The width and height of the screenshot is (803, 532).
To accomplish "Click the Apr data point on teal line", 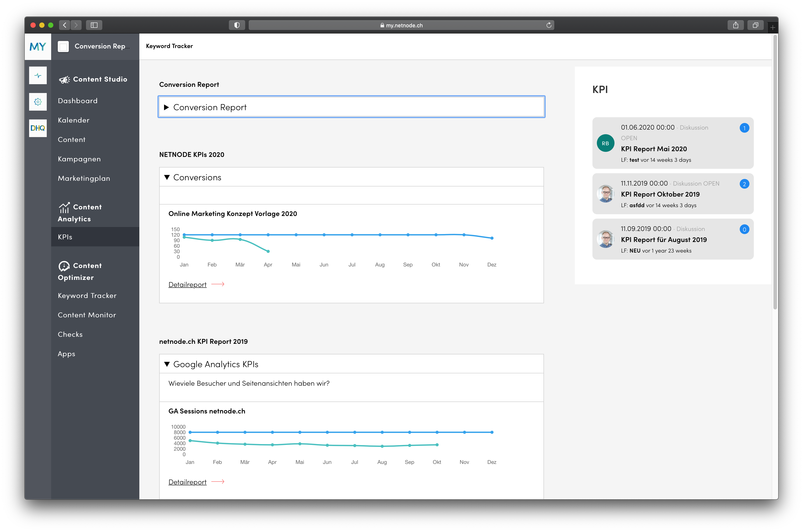I will (x=268, y=251).
